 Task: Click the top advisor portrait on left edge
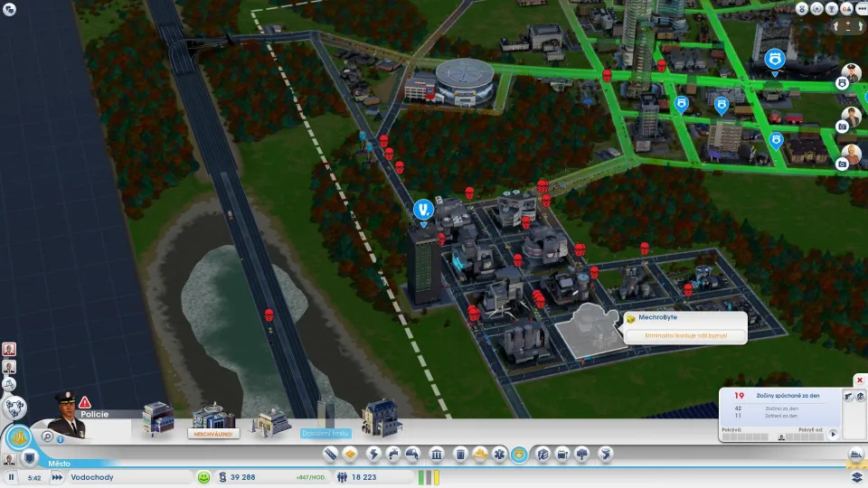coord(9,349)
